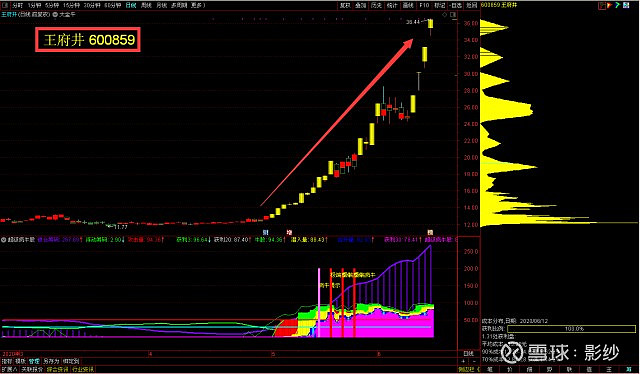The height and width of the screenshot is (374, 640).
Task: Click the 11.77 low price label
Action: click(x=121, y=227)
